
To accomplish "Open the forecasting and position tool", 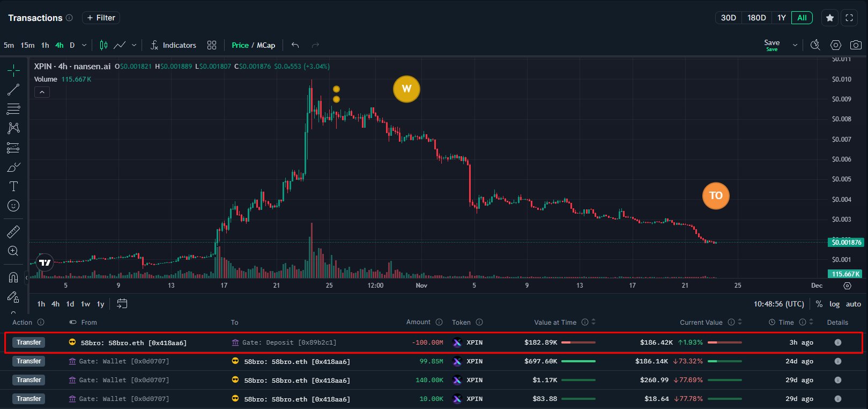I will [13, 148].
